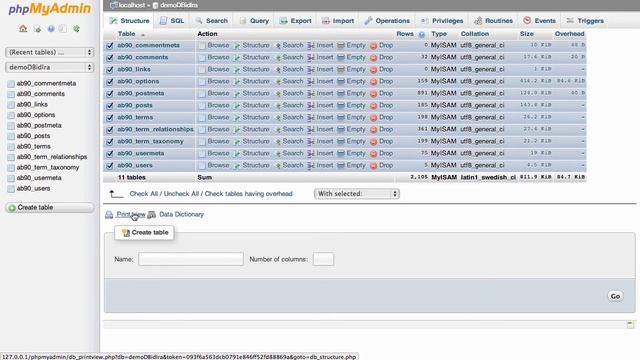Open the Export tab
The image size is (640, 360).
tap(296, 21)
